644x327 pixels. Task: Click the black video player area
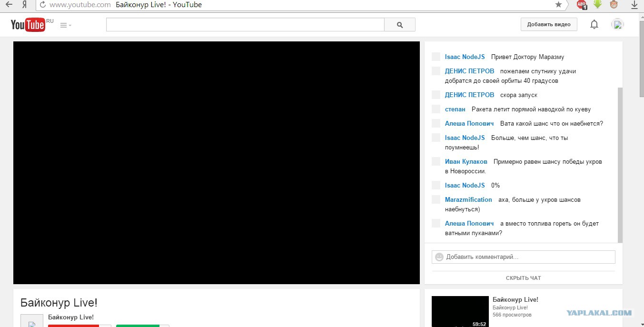217,163
